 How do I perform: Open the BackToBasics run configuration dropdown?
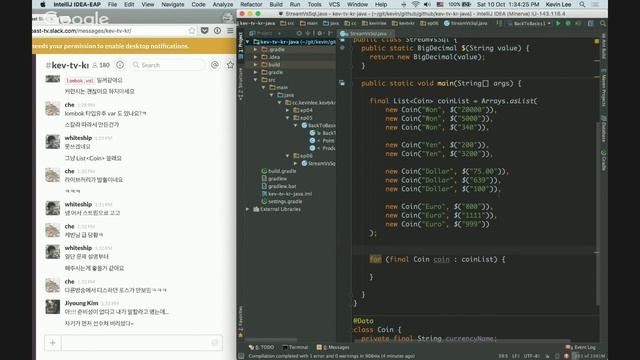click(x=530, y=24)
